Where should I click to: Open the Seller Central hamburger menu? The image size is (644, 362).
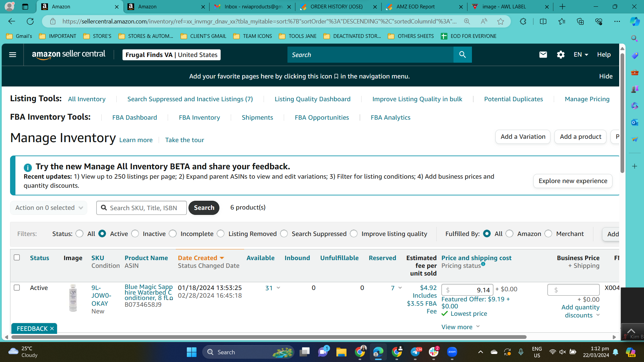[x=12, y=55]
